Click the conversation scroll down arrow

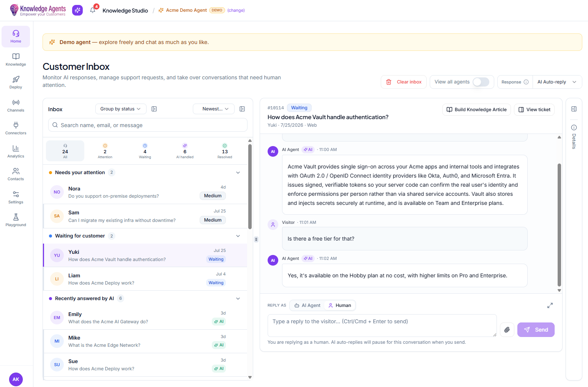tap(559, 290)
